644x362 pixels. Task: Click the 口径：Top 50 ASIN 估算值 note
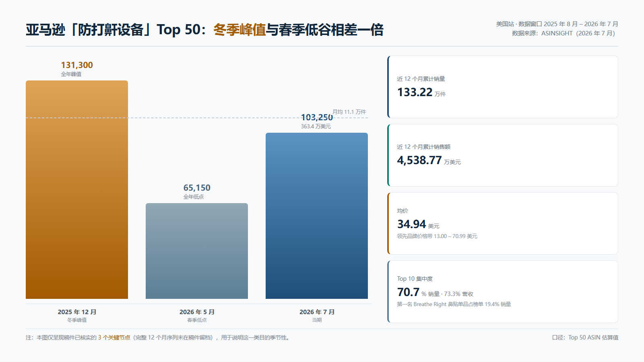tap(585, 337)
